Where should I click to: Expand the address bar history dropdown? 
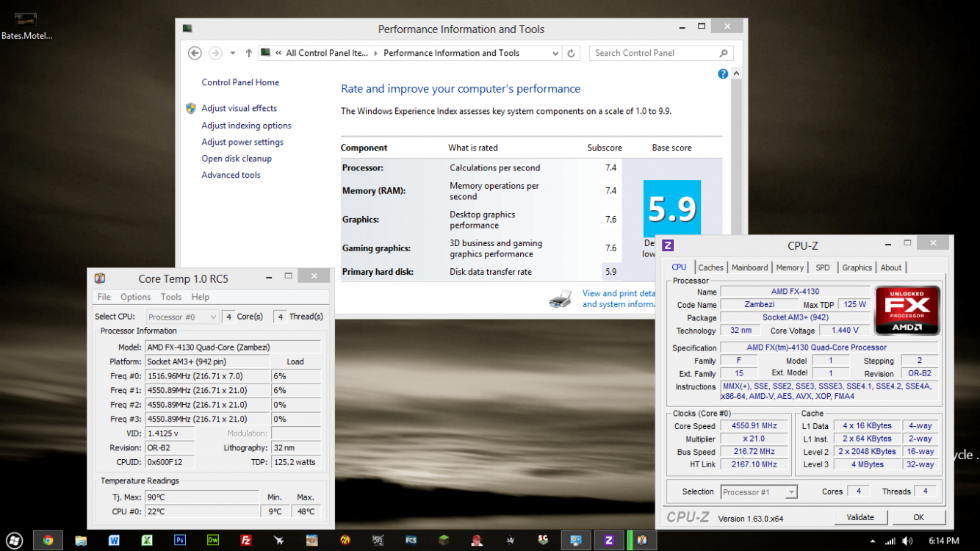point(555,53)
